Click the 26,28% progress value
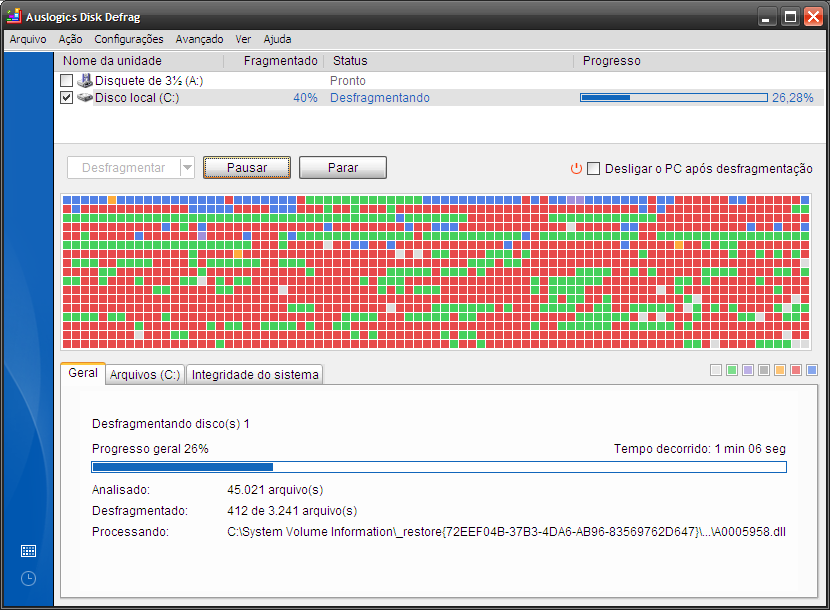 [x=792, y=98]
